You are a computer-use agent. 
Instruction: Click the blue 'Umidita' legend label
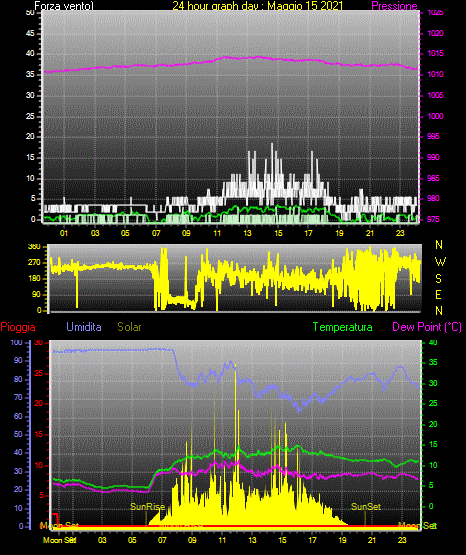(84, 326)
